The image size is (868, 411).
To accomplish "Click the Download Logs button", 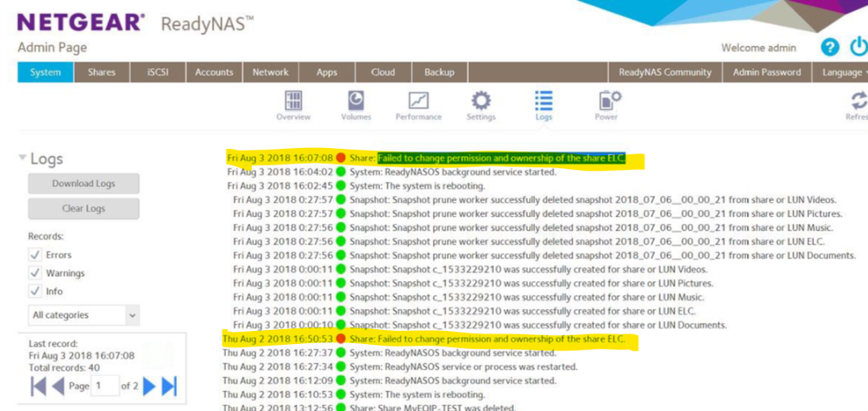I will point(83,184).
